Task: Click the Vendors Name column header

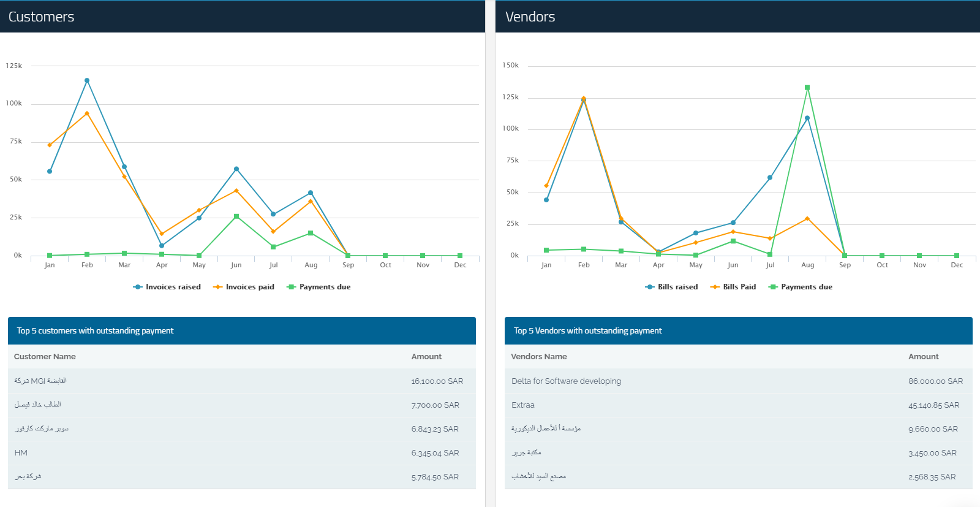Action: coord(539,357)
